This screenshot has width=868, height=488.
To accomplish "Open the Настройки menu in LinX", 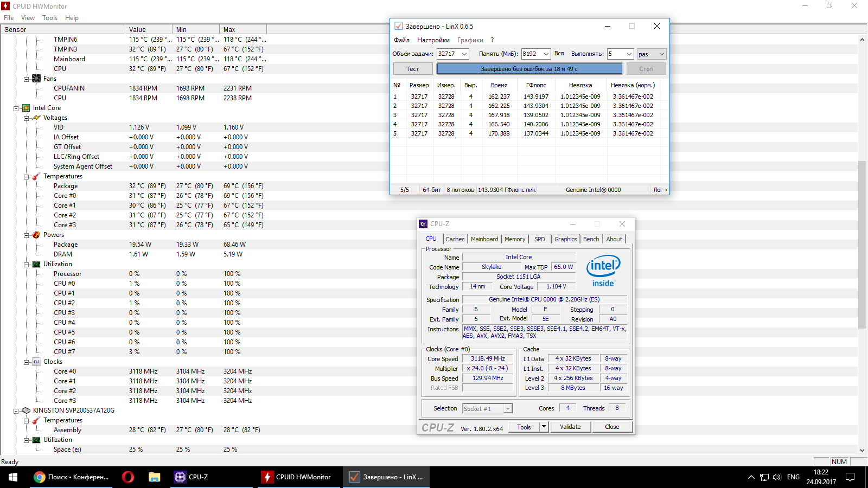I will pos(433,40).
